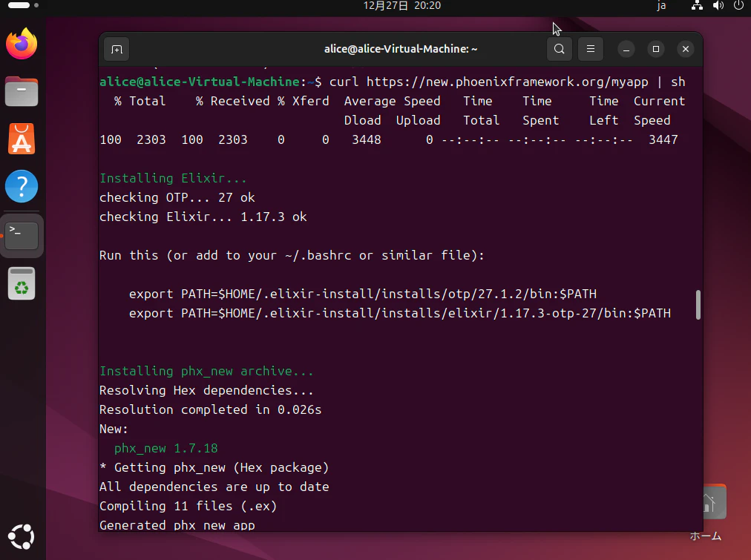This screenshot has width=751, height=560.
Task: Click 'Installing phx_new archive...' line
Action: point(206,372)
